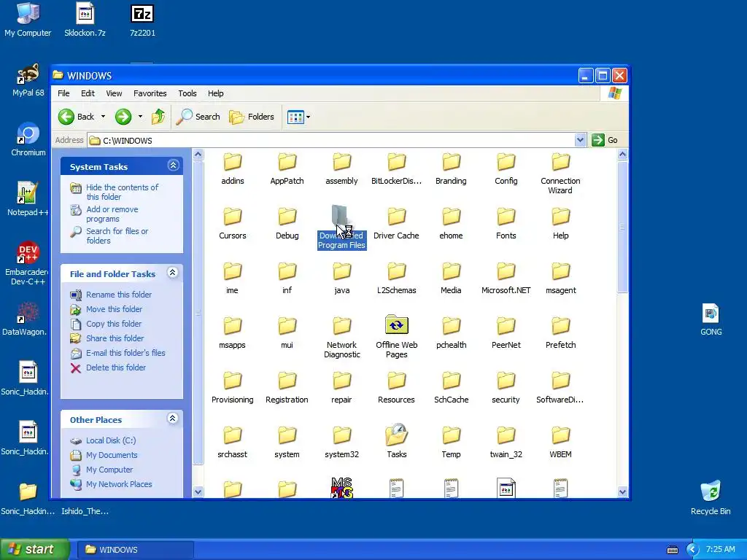Select MyPal 68 desktop shortcut

click(28, 79)
